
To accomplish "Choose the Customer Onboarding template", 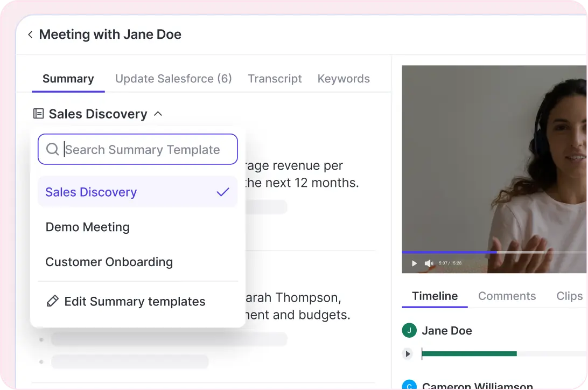I will [x=138, y=262].
